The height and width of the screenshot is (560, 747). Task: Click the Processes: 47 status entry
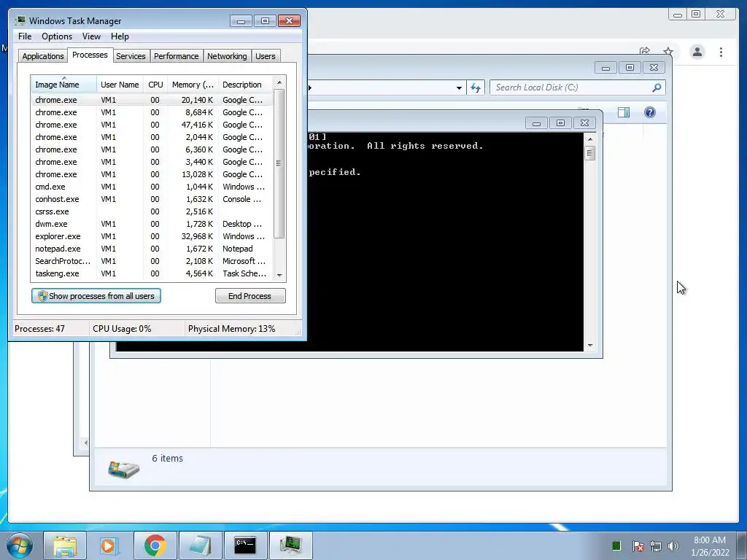pyautogui.click(x=39, y=329)
